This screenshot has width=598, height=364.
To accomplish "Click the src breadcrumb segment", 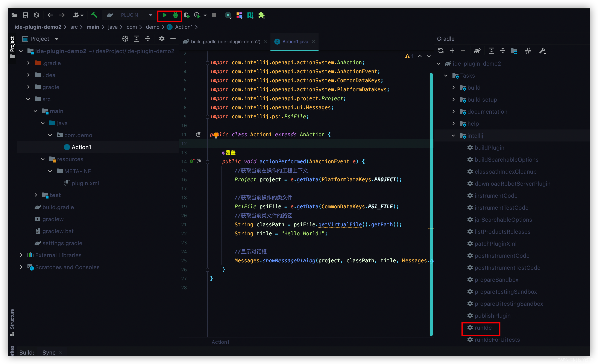I will tap(74, 27).
